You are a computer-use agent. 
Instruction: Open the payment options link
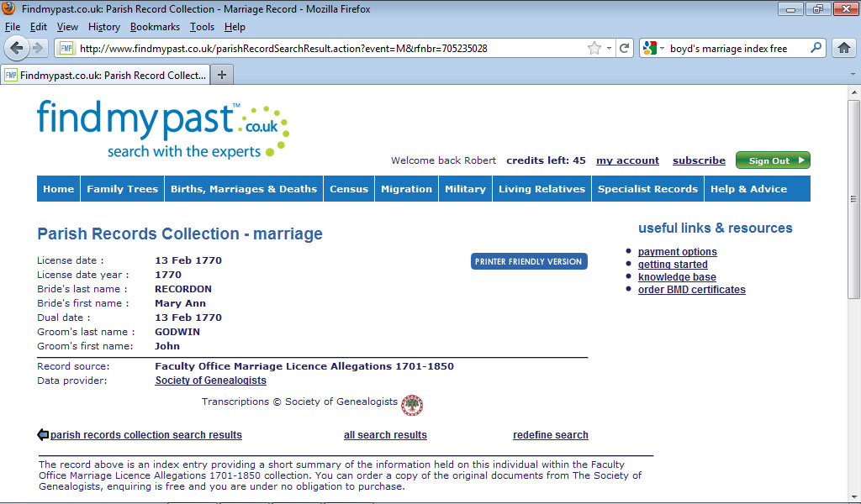(677, 252)
